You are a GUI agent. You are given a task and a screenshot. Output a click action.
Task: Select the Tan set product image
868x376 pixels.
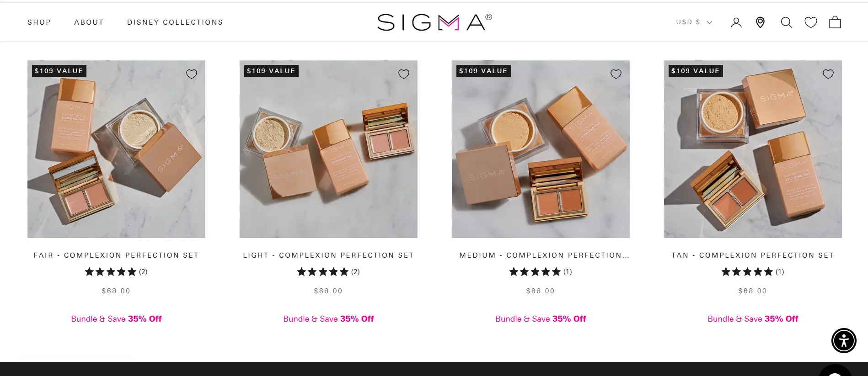pos(753,149)
